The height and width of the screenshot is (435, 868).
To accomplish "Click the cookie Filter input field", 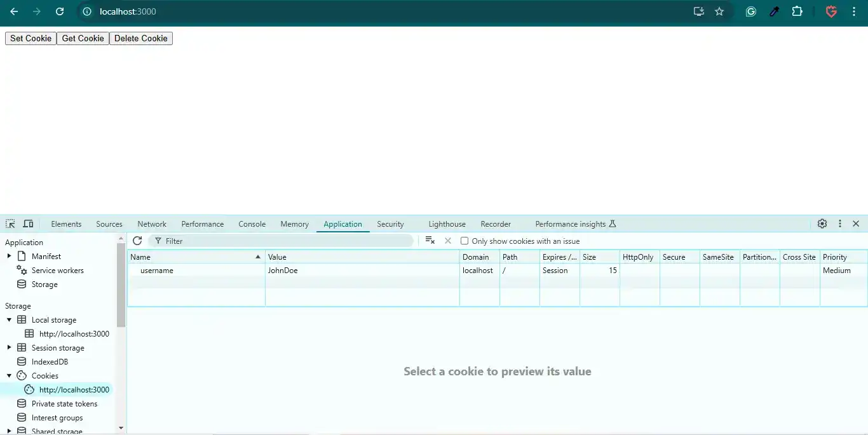I will point(286,241).
